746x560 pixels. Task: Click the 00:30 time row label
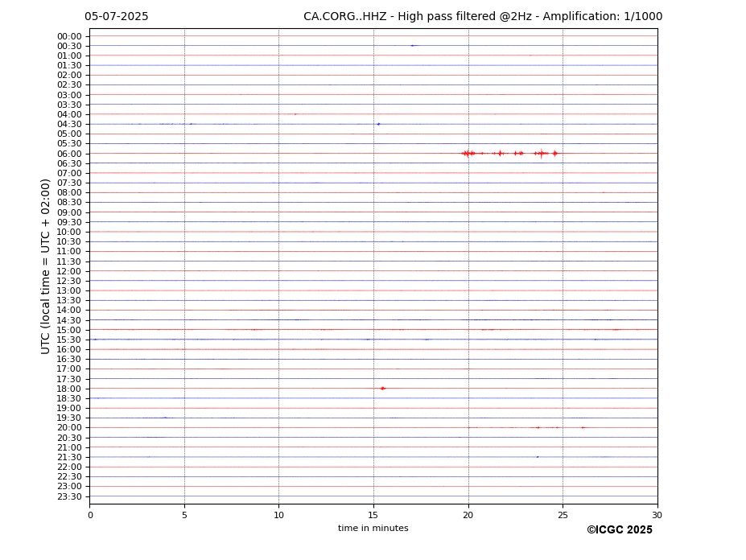point(69,46)
